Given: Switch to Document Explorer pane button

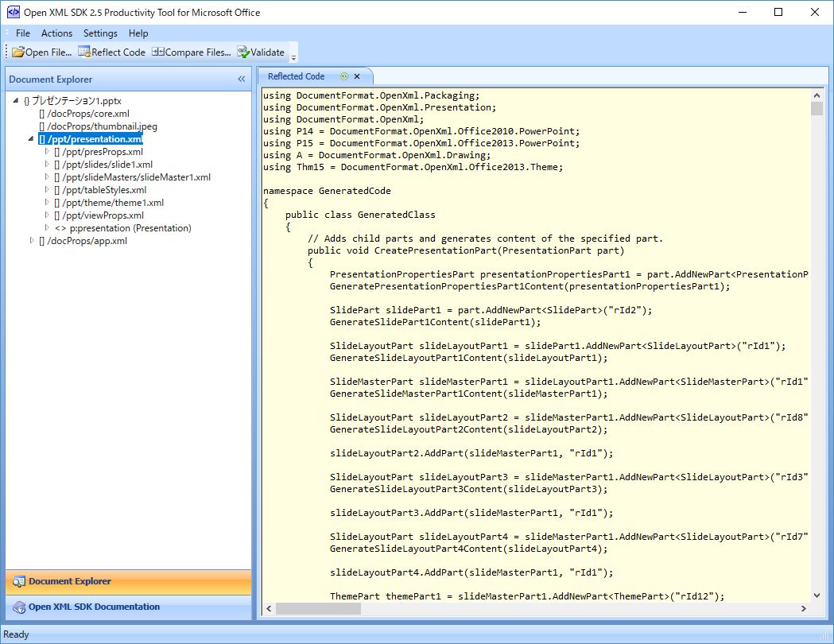Looking at the screenshot, I should [128, 582].
